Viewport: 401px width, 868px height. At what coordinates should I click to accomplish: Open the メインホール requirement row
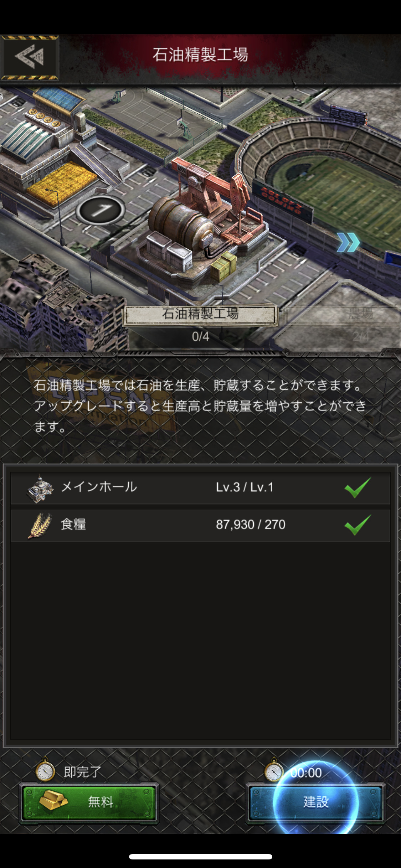coord(200,488)
